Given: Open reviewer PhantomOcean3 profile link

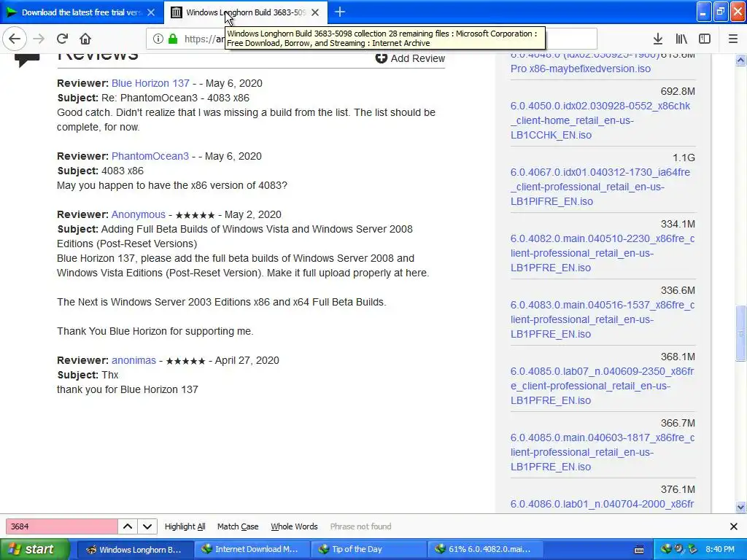Looking at the screenshot, I should 150,156.
